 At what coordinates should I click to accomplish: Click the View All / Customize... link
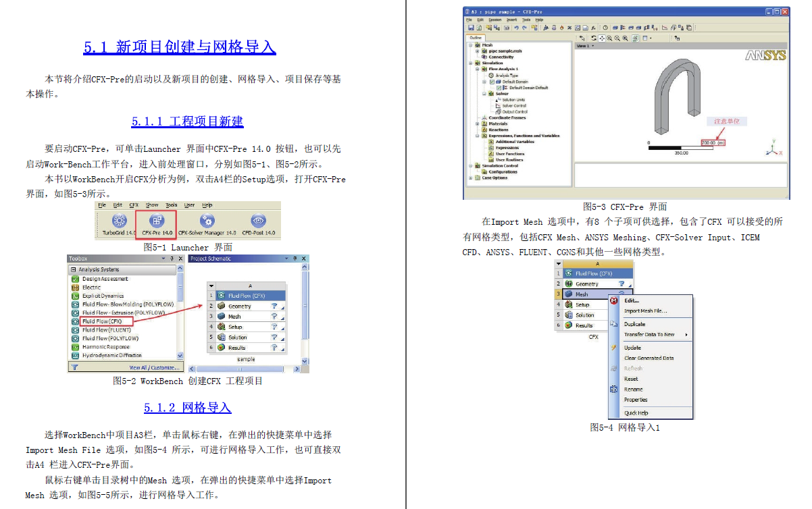tap(155, 368)
